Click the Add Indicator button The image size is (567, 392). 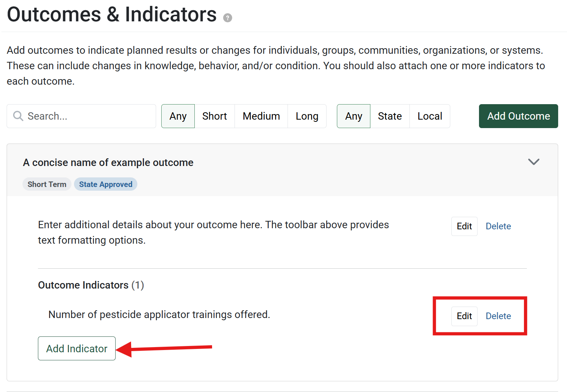(x=77, y=349)
